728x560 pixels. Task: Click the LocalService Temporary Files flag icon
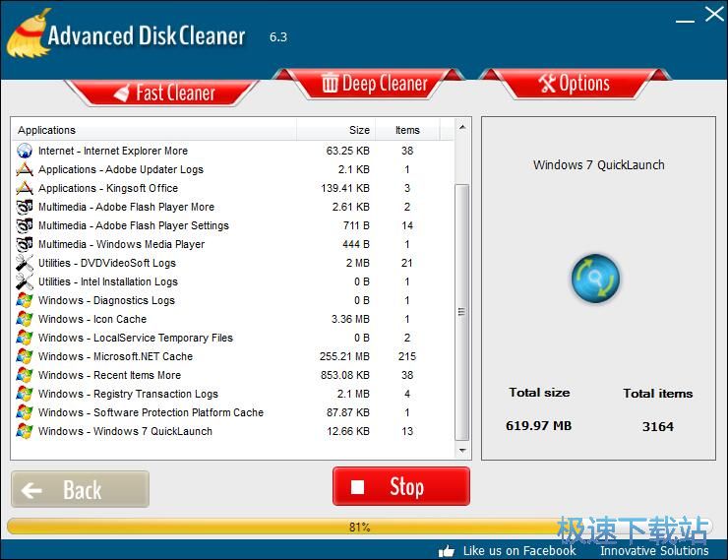(x=25, y=338)
